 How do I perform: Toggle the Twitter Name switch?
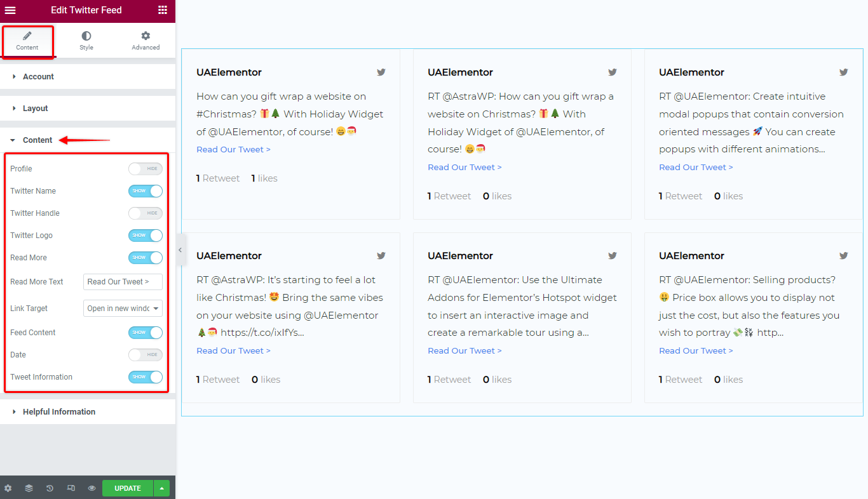[146, 191]
